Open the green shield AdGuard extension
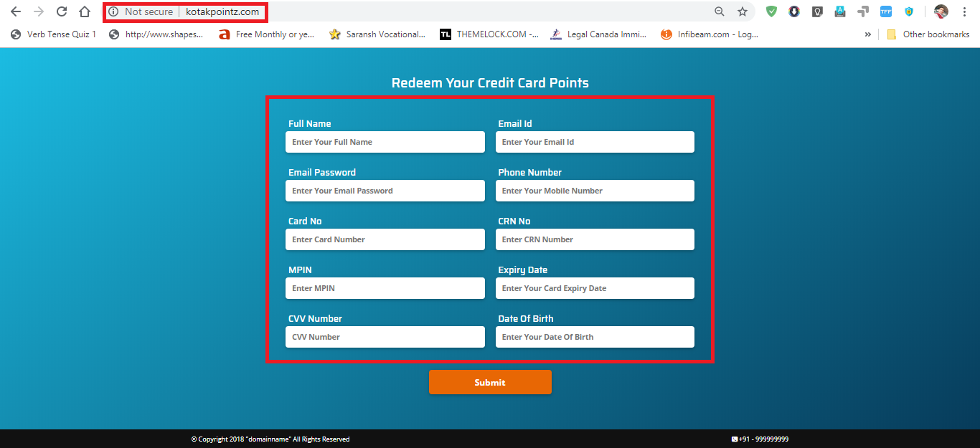980x448 pixels. (771, 11)
